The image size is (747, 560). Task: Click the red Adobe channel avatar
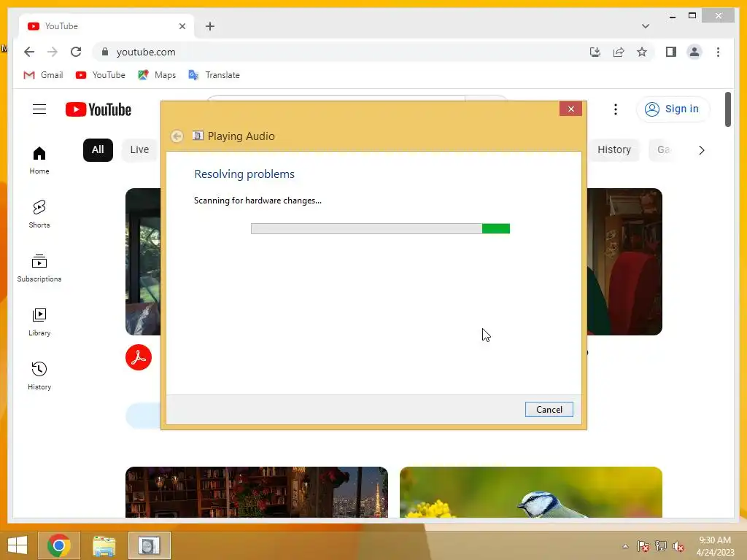tap(138, 357)
